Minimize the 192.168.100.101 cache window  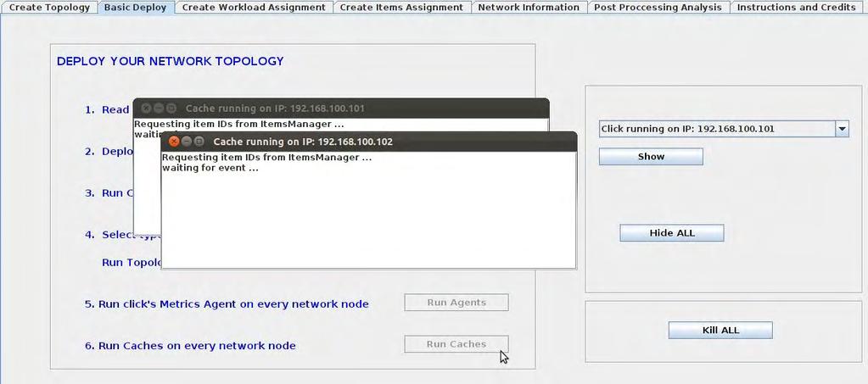click(159, 109)
